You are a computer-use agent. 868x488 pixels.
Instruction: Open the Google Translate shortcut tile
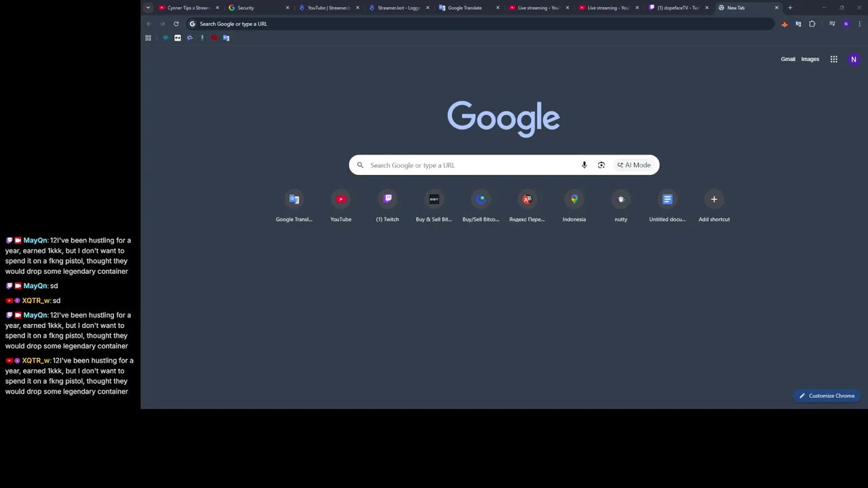tap(294, 206)
